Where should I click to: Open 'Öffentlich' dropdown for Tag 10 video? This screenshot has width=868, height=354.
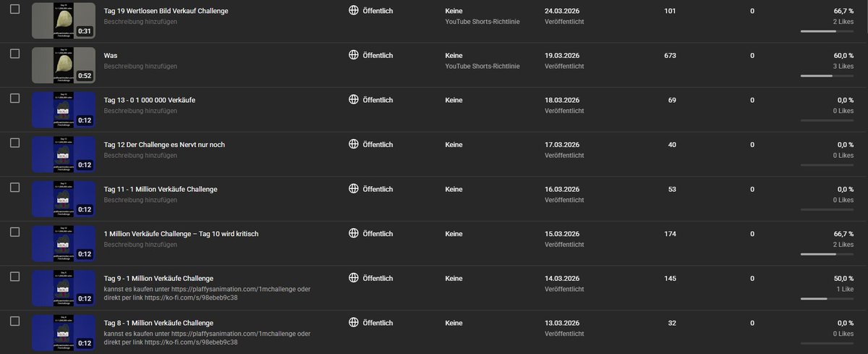(x=378, y=234)
